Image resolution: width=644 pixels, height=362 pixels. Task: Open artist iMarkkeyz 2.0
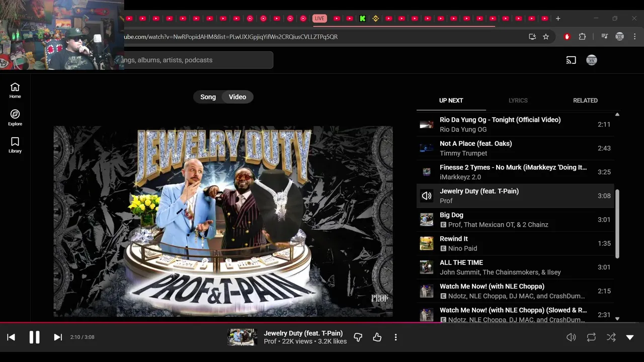[x=460, y=177]
